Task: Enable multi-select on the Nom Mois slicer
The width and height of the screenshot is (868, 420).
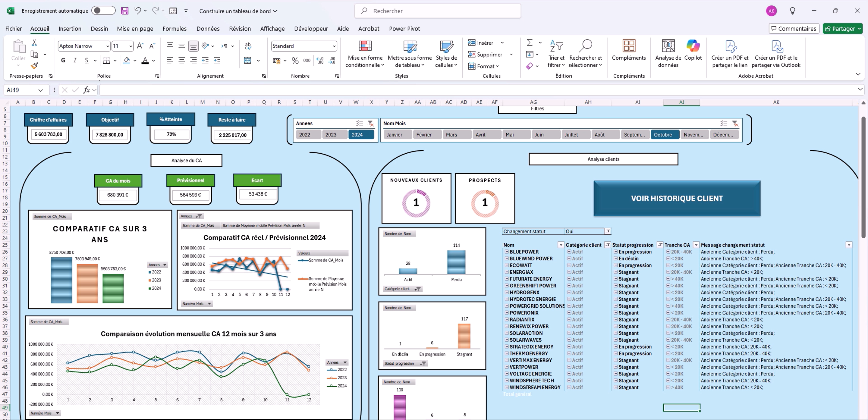Action: coord(724,124)
